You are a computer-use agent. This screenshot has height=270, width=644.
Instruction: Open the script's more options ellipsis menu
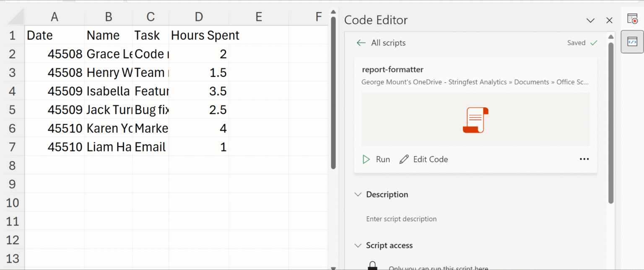pyautogui.click(x=584, y=159)
